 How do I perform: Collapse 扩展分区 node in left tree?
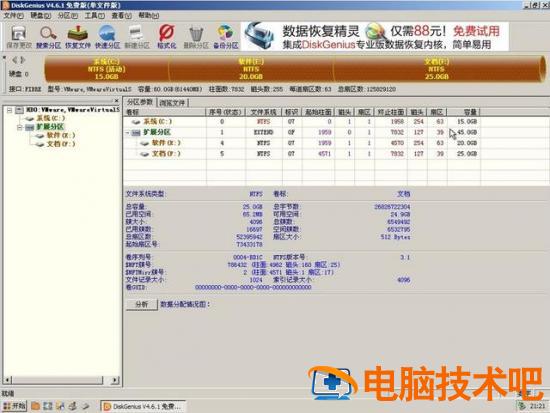(20, 127)
